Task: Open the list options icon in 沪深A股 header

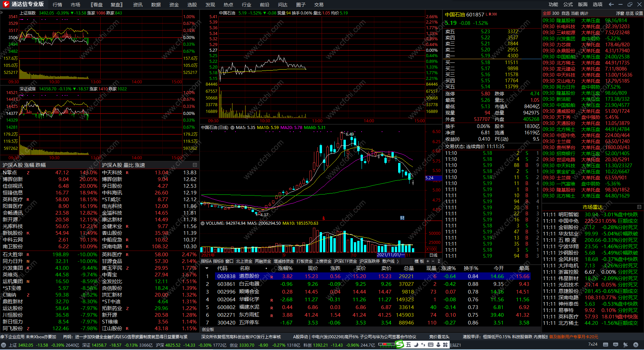Action: pos(195,165)
